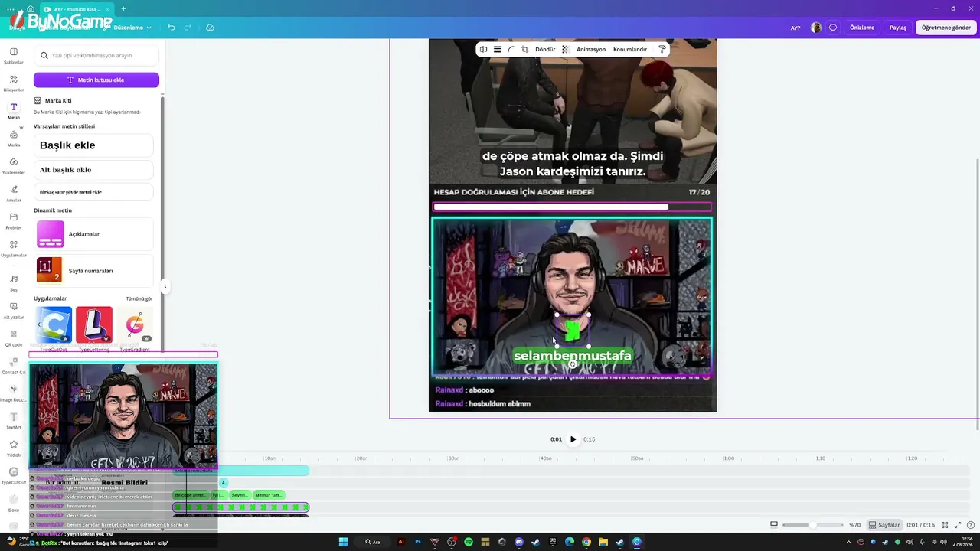Screen dimensions: 980x551
Task: Open the TypeCutOut app tile
Action: coord(54,325)
